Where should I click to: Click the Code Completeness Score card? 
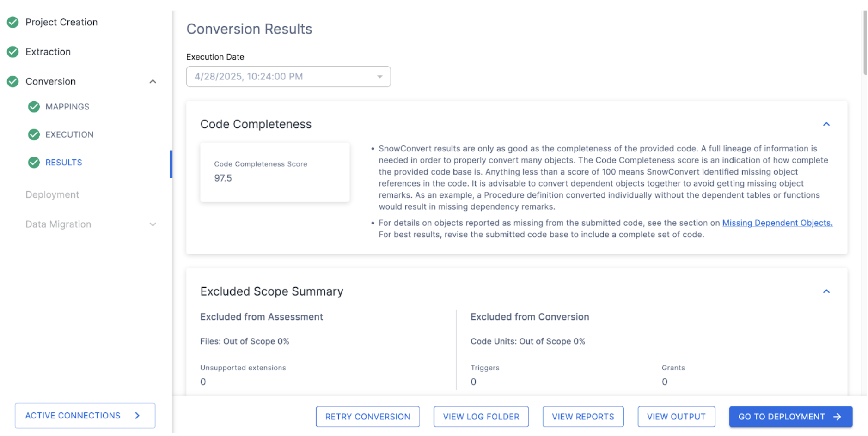pyautogui.click(x=275, y=172)
